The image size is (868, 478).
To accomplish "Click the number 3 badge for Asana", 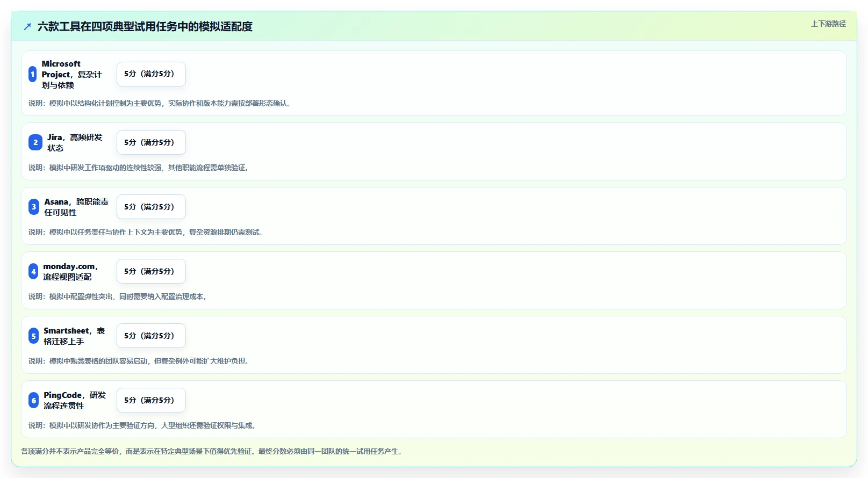I will coord(34,207).
